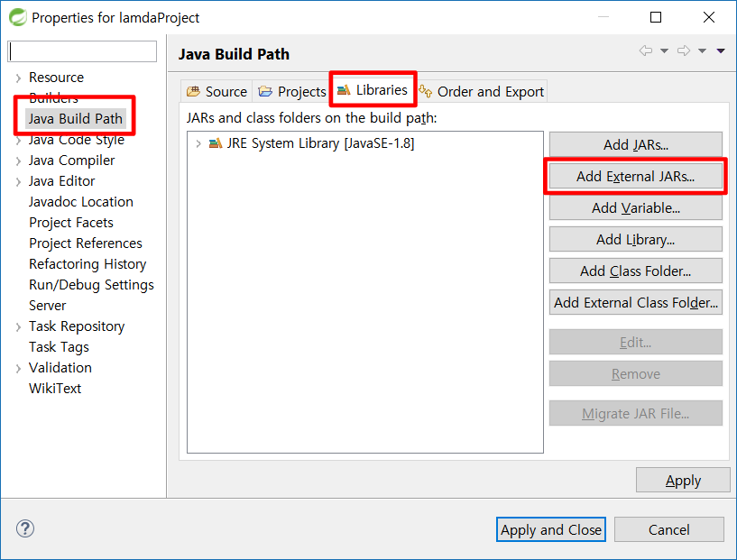
Task: Select JRE System Library [JavaSE-1.8] entry
Action: [320, 143]
